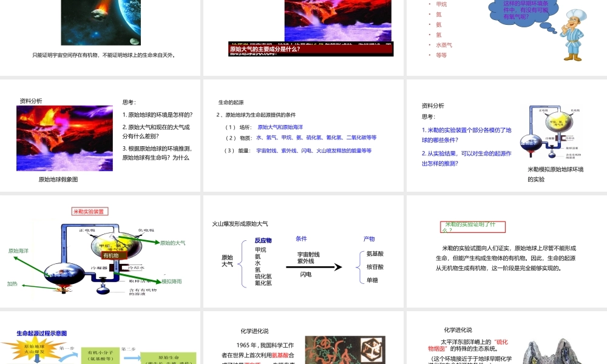Click the 有机小分子 green box
This screenshot has height=364, width=607.
[x=100, y=356]
